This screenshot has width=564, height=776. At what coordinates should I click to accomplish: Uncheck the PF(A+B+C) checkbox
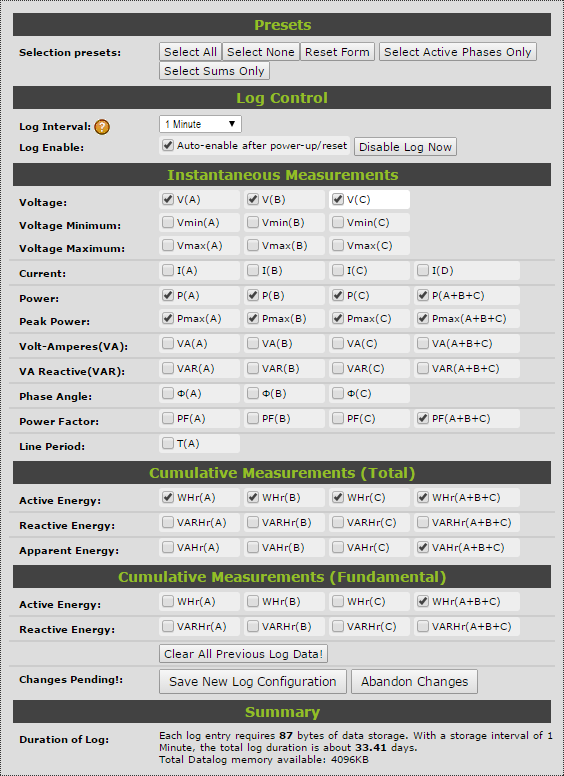coord(423,418)
